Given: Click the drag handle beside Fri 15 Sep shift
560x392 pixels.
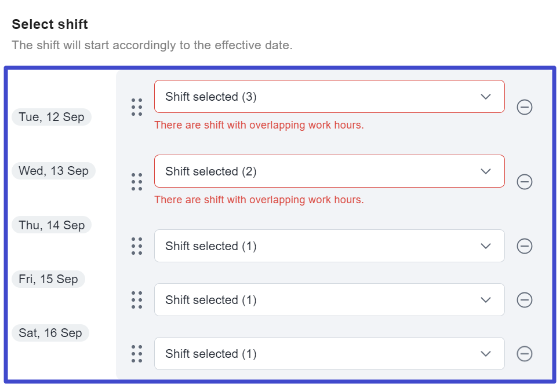Looking at the screenshot, I should coord(137,299).
